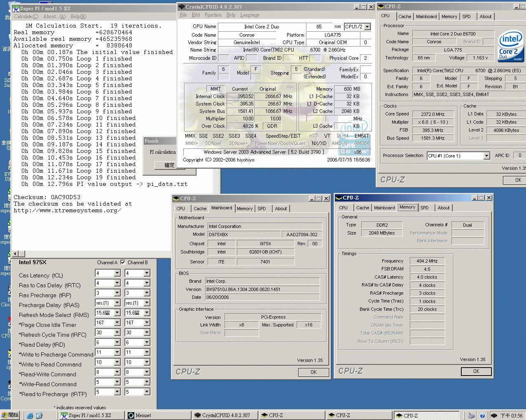Screen dimensions: 526x420
Task: Click the CPU chip tray icon
Action: pos(493,415)
